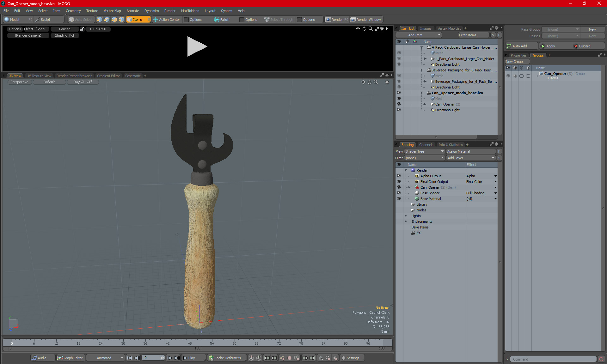This screenshot has height=364, width=607.
Task: Toggle visibility of Directional Light item
Action: coord(398,110)
